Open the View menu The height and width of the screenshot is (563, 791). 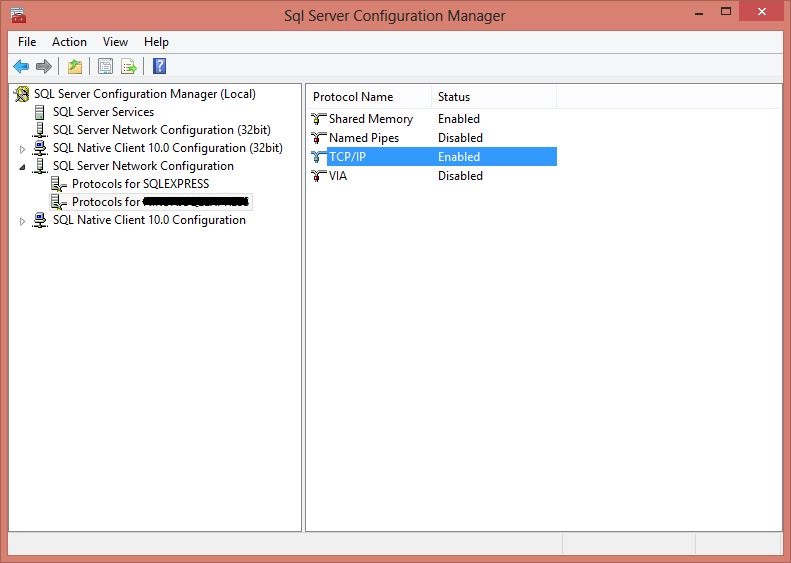[115, 42]
